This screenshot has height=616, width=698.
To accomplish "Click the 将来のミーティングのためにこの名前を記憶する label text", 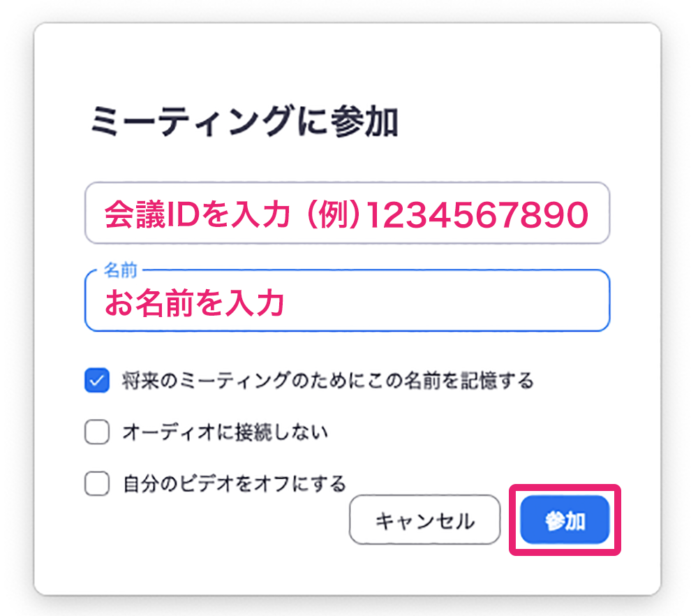I will point(327,381).
